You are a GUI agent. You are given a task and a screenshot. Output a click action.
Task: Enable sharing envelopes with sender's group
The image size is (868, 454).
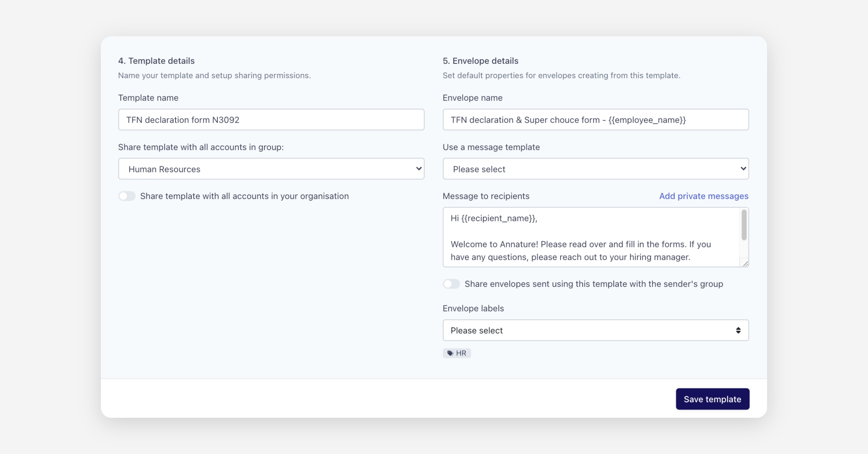coord(451,284)
